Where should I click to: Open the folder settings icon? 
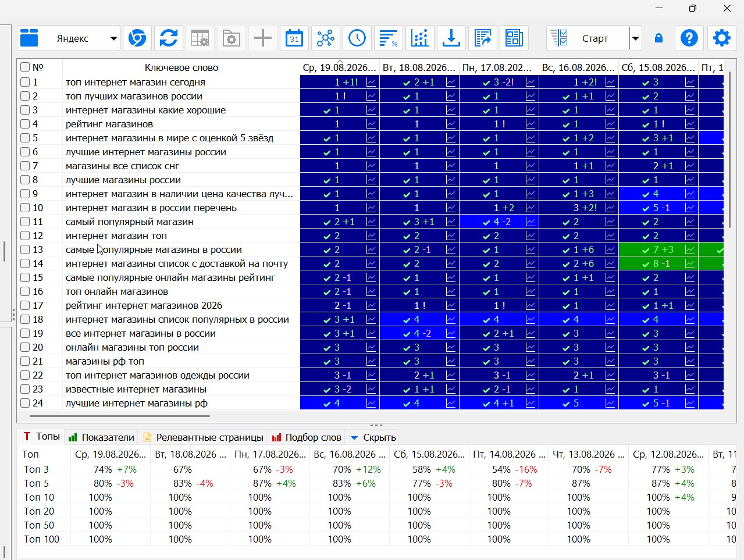pyautogui.click(x=232, y=38)
